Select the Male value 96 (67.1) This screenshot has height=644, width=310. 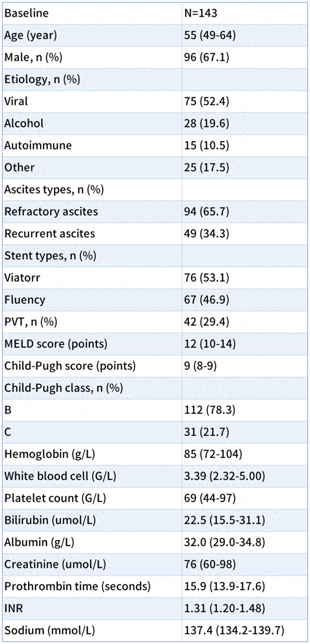click(x=206, y=57)
